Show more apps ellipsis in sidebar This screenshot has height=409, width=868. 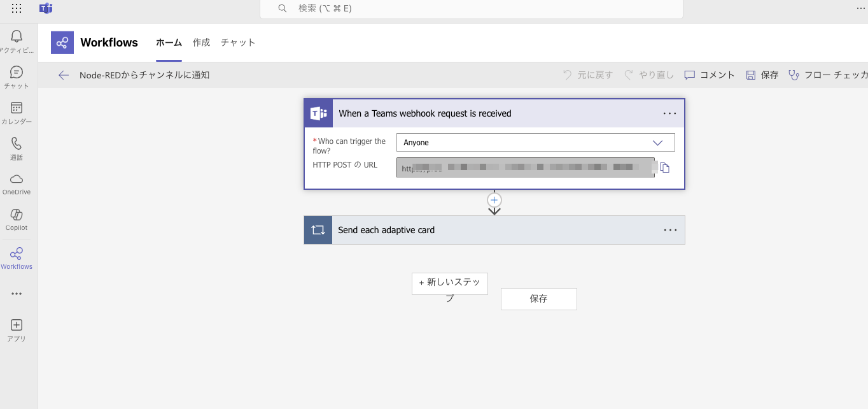click(x=17, y=294)
